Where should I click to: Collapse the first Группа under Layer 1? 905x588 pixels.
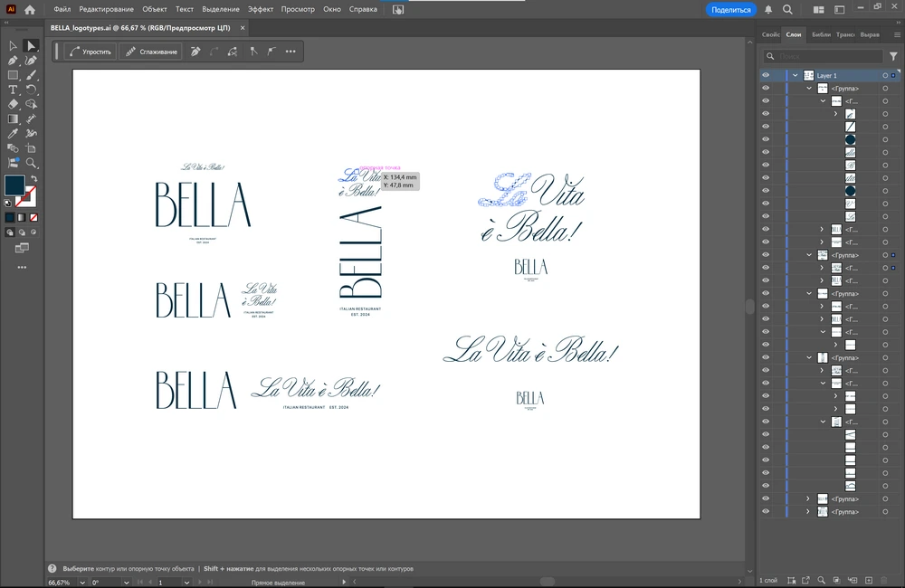tap(808, 89)
